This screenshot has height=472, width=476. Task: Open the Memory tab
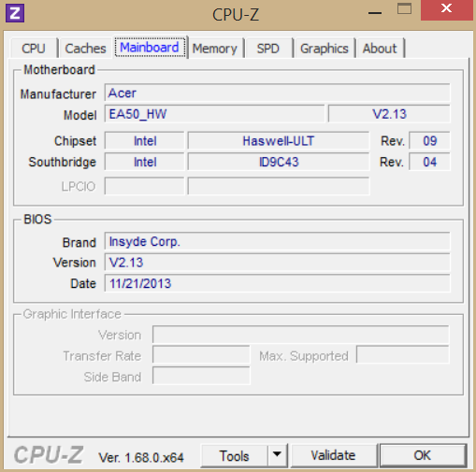215,49
